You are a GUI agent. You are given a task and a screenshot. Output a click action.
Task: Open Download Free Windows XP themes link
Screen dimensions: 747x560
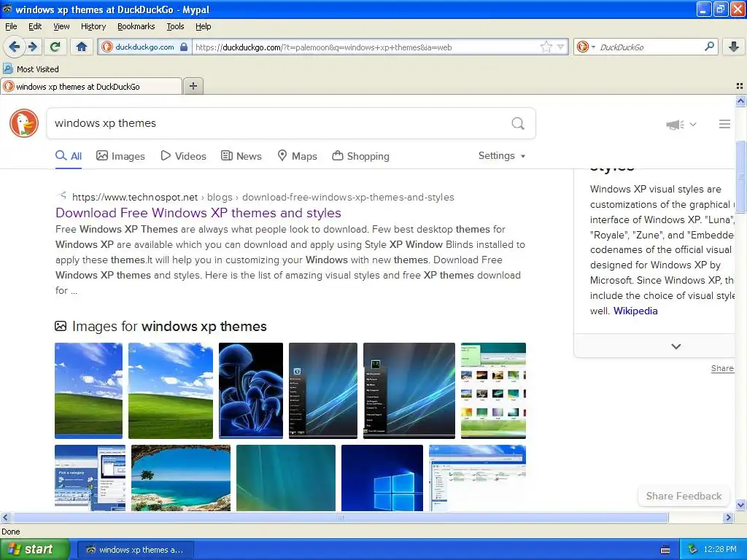coord(198,213)
